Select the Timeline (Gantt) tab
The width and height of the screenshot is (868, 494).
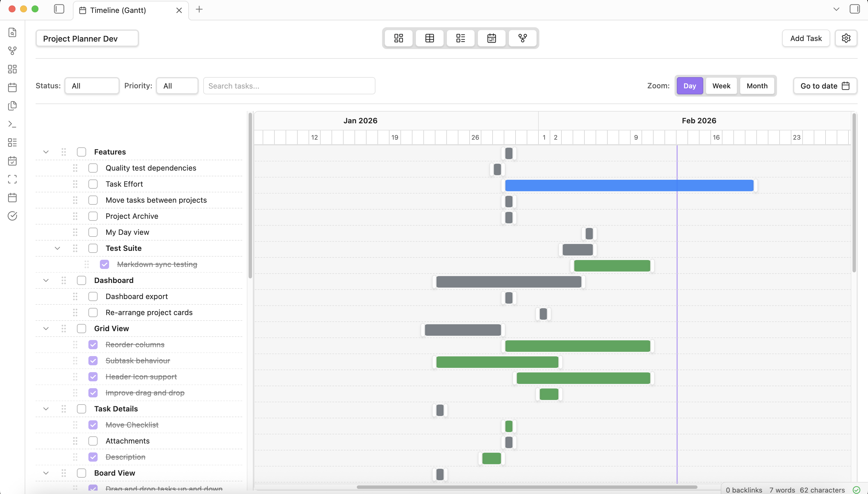(x=119, y=10)
